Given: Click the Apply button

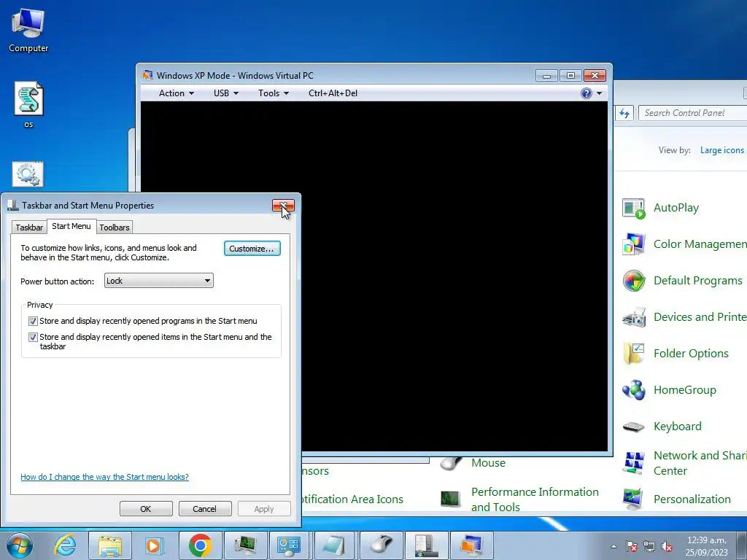Looking at the screenshot, I should (264, 508).
